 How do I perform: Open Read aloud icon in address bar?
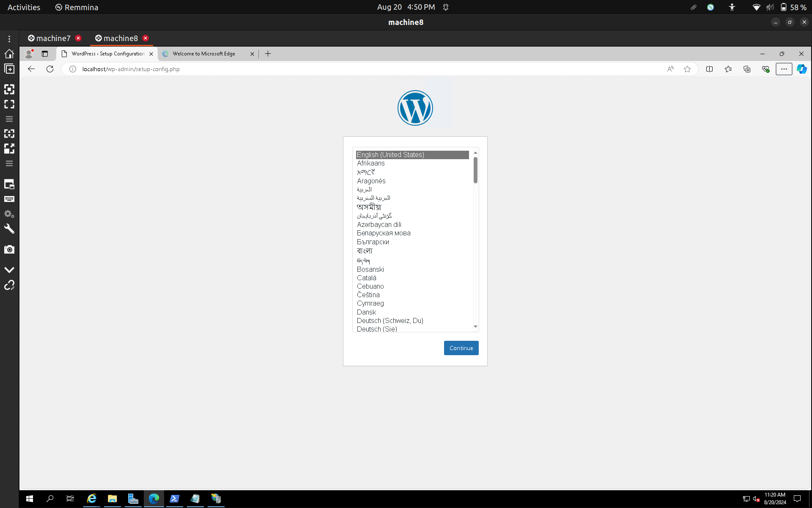pyautogui.click(x=670, y=69)
